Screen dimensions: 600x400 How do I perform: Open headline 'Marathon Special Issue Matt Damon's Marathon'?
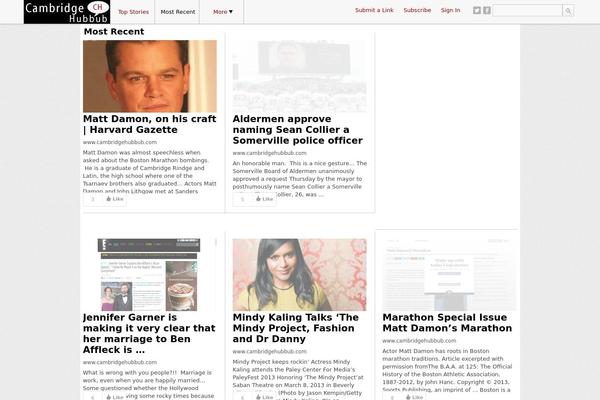pos(447,323)
